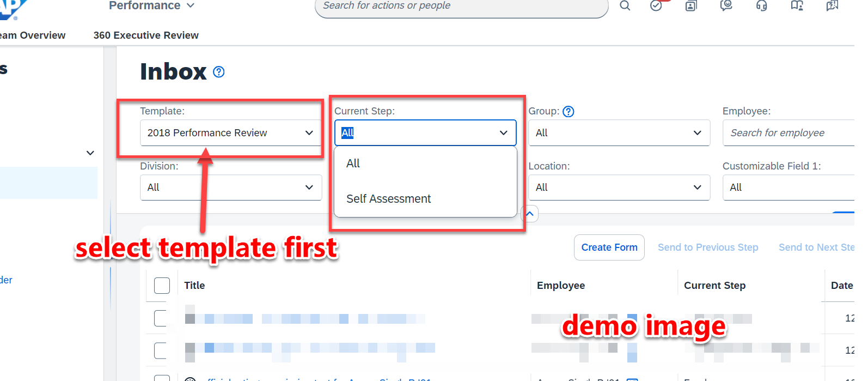Click Send to Next Step
The width and height of the screenshot is (868, 381).
817,247
